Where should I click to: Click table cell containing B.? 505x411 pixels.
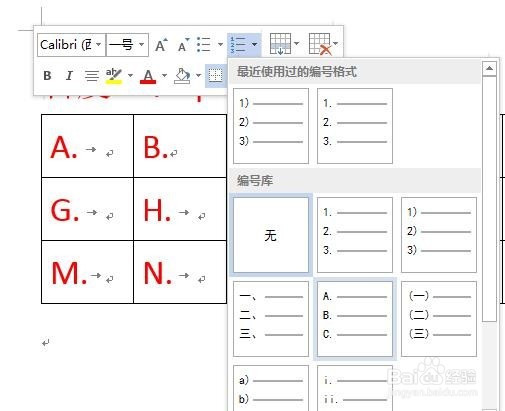[x=180, y=146]
